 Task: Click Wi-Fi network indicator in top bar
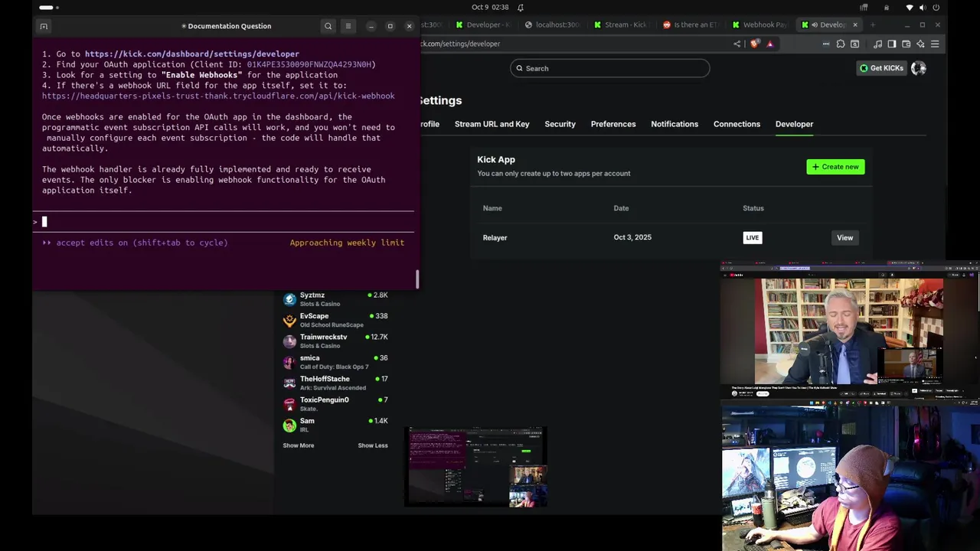coord(910,8)
